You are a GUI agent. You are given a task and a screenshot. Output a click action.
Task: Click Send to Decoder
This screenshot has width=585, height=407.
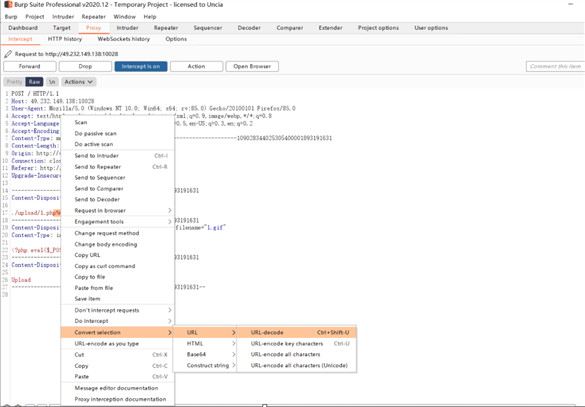pyautogui.click(x=117, y=200)
